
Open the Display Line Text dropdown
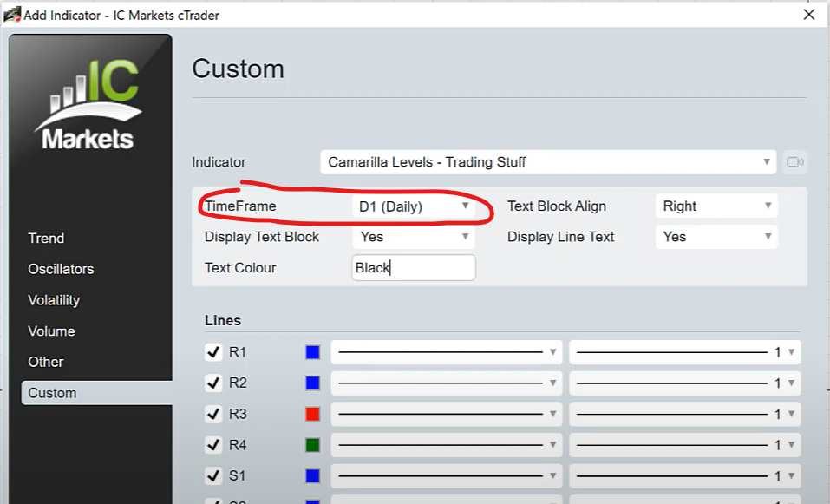tap(716, 237)
